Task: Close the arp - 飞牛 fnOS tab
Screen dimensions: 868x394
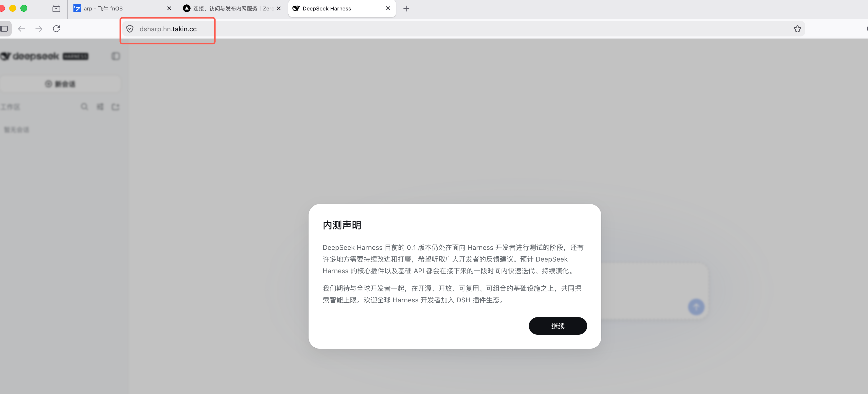Action: [x=169, y=9]
